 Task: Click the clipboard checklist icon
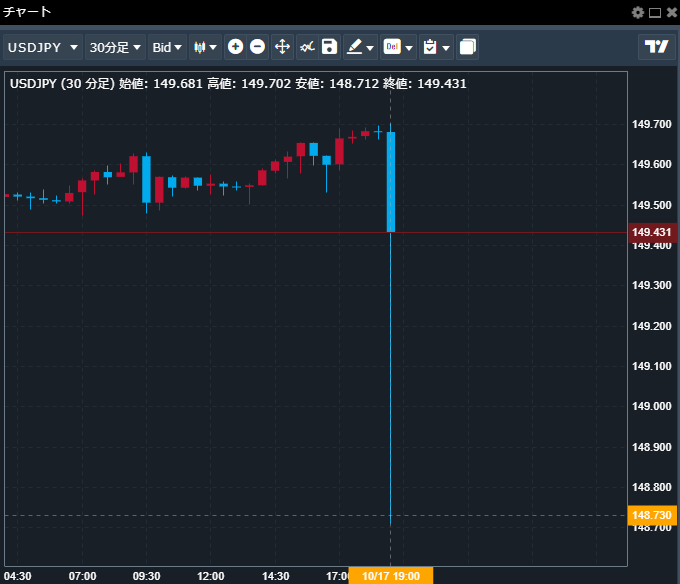[x=430, y=47]
